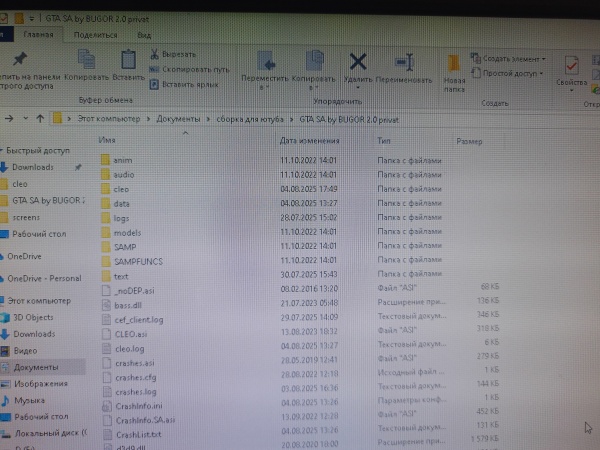Sort by Тип column header
The image size is (600, 450).
tap(384, 141)
